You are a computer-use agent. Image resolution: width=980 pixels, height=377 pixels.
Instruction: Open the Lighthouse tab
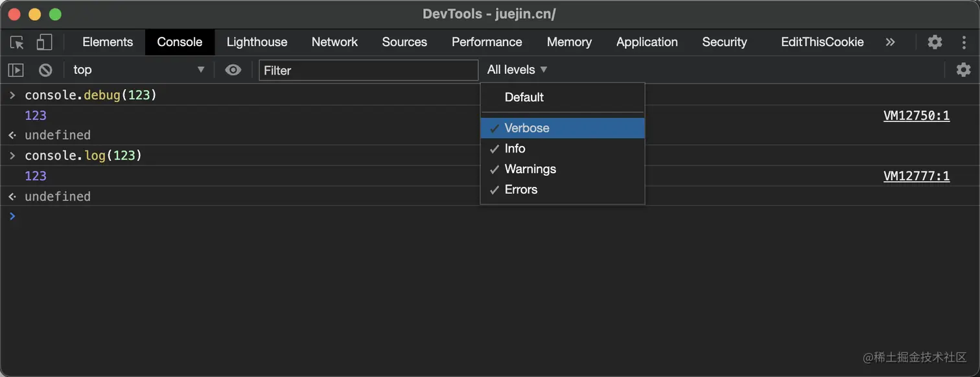[x=257, y=42]
